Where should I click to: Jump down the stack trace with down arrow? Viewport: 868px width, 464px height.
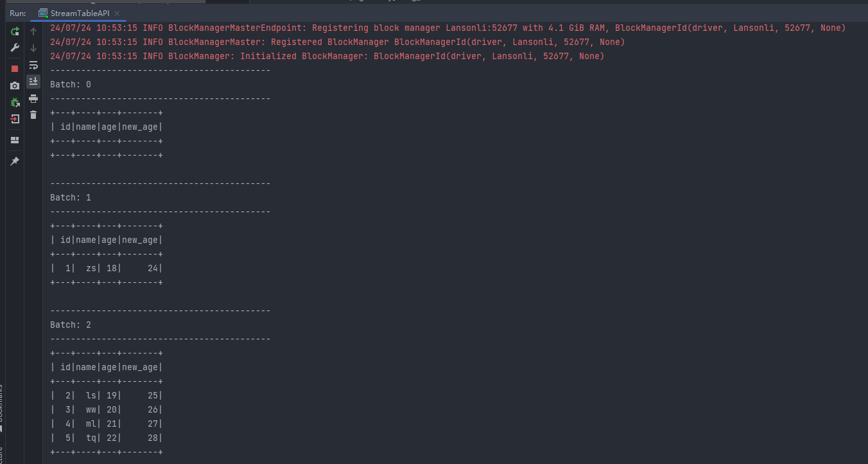pyautogui.click(x=33, y=48)
